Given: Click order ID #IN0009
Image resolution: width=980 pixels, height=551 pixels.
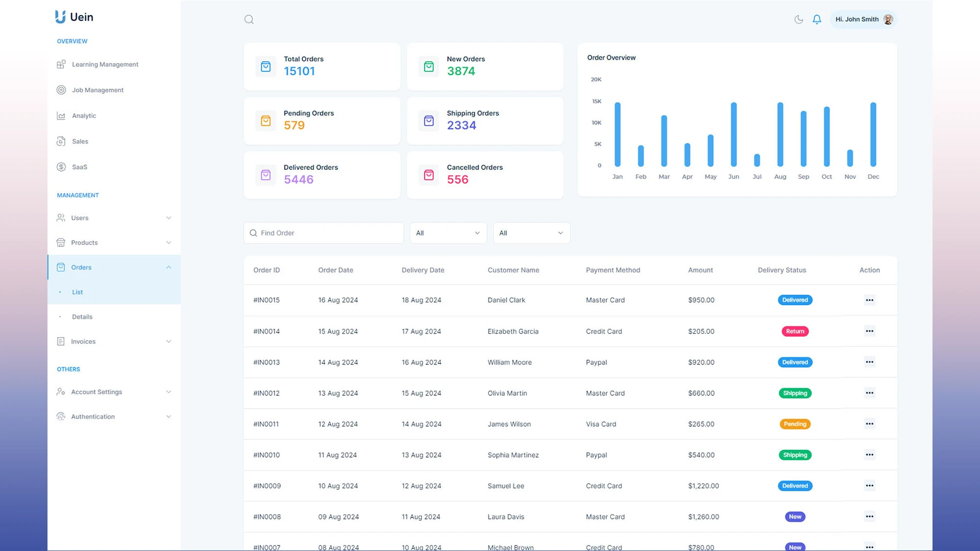Looking at the screenshot, I should pos(267,486).
